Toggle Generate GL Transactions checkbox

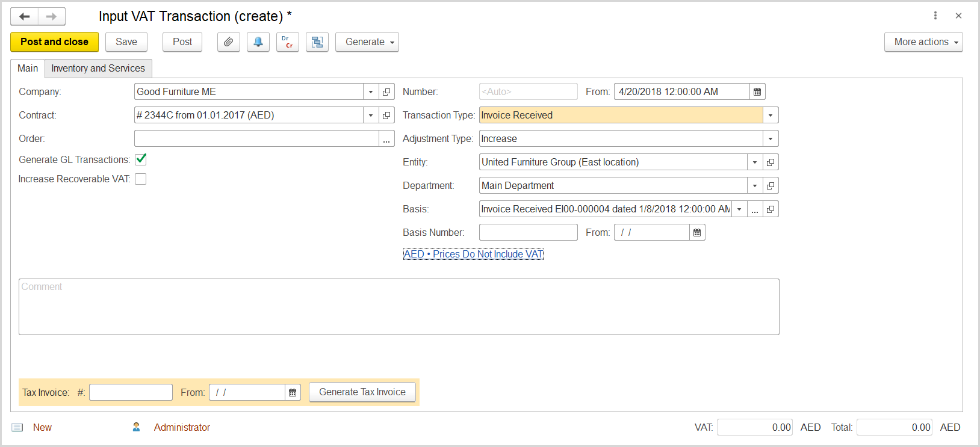pos(141,159)
